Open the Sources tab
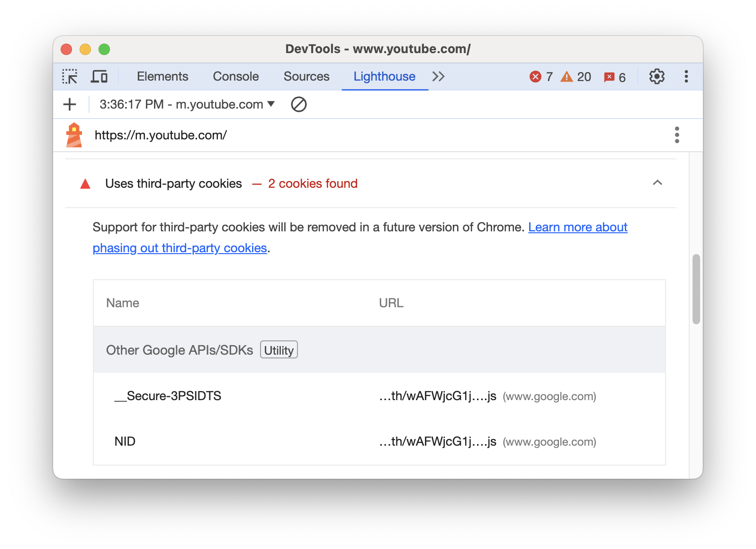The height and width of the screenshot is (549, 756). click(306, 77)
